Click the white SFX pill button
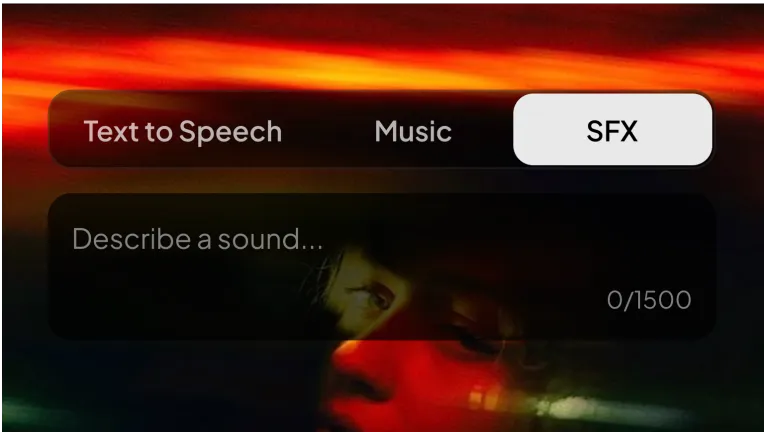The image size is (764, 432). pos(612,130)
